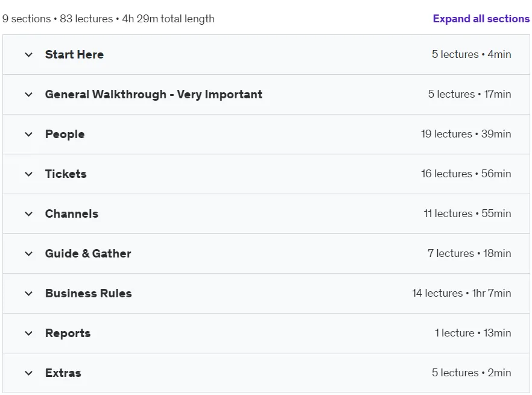Open the Extras section chevron
The image size is (532, 395).
click(29, 373)
